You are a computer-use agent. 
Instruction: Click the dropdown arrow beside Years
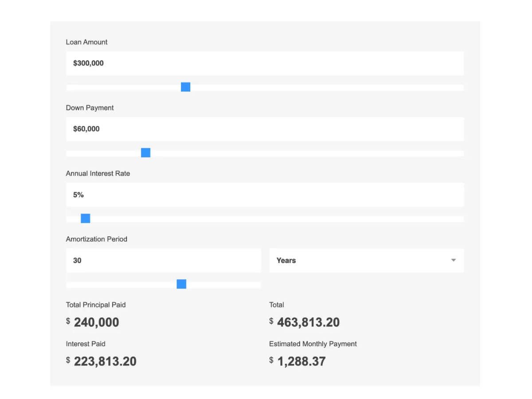pos(453,260)
